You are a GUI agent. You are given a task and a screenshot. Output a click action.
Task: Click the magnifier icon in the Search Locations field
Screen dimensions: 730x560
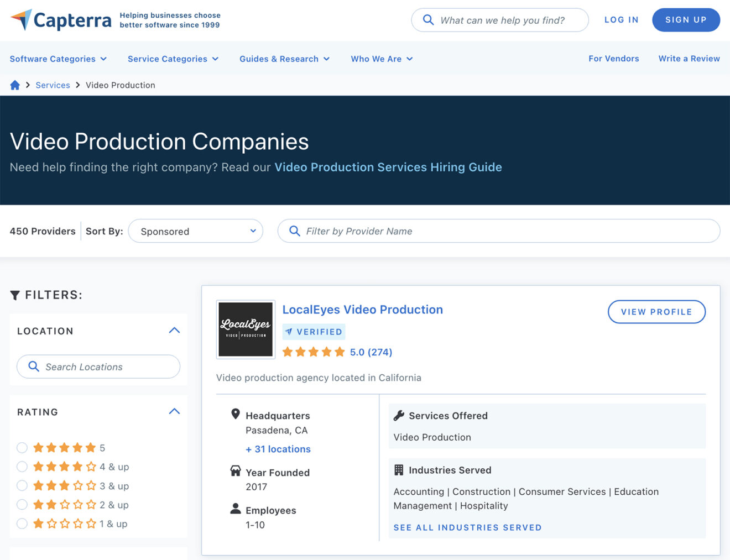[x=34, y=367]
